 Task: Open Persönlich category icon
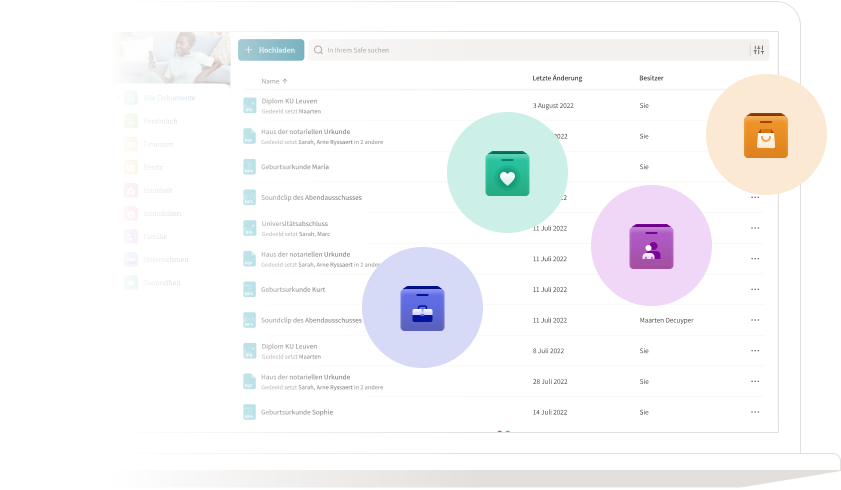pos(131,121)
